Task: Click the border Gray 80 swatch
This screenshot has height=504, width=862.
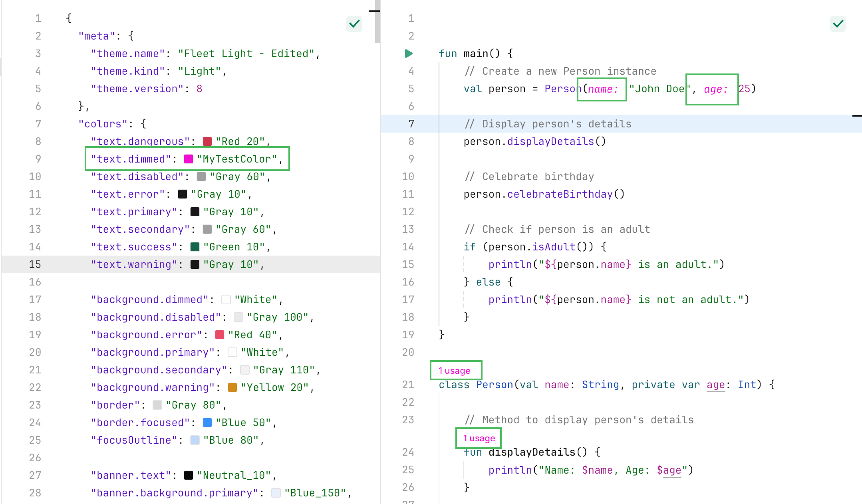Action: click(157, 405)
